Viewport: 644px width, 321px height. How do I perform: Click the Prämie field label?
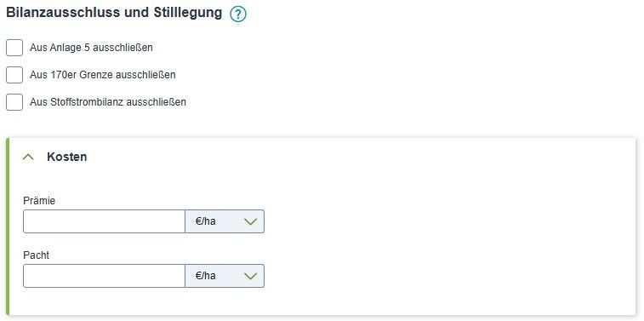click(39, 201)
